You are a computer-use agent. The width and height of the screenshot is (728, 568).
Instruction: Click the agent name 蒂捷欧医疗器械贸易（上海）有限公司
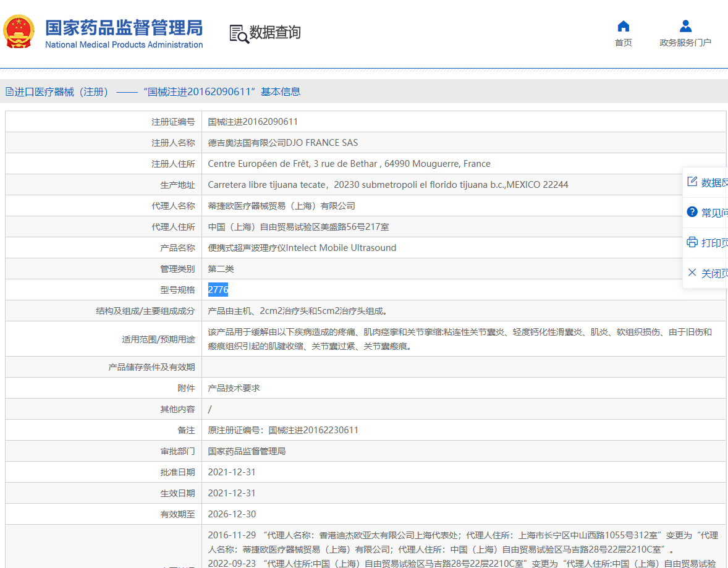pos(281,206)
